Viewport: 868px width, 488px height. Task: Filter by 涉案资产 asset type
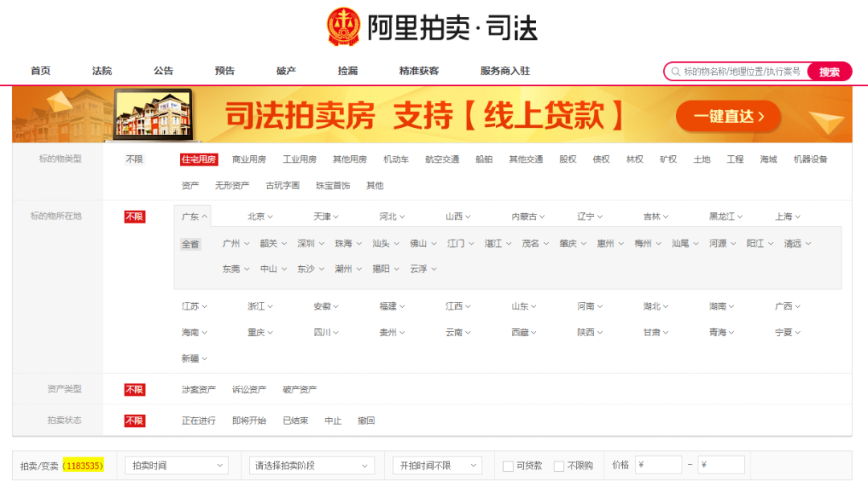[199, 390]
